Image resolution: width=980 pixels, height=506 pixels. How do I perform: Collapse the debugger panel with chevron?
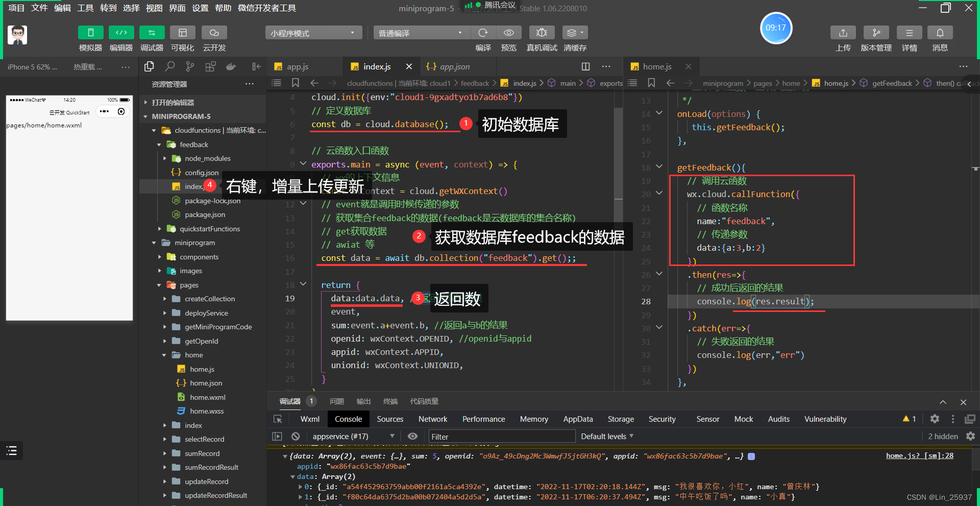[x=943, y=402]
